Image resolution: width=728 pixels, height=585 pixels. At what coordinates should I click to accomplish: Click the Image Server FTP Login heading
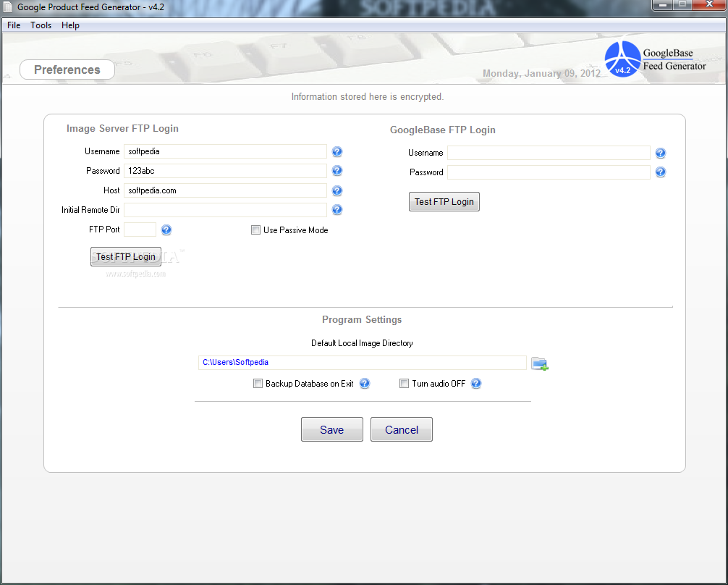(x=122, y=129)
